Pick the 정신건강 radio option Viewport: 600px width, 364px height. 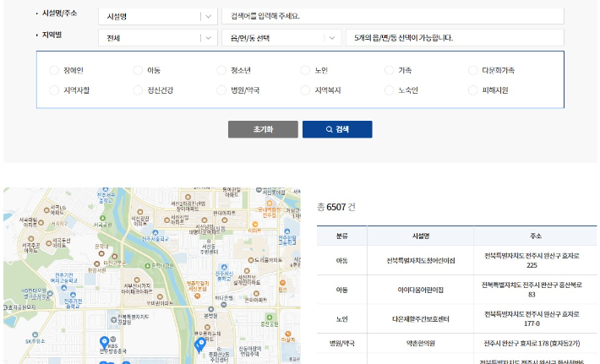click(x=138, y=90)
